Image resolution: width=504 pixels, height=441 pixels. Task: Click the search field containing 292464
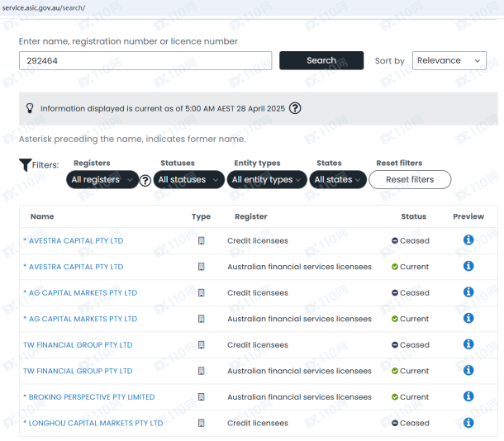tap(145, 60)
